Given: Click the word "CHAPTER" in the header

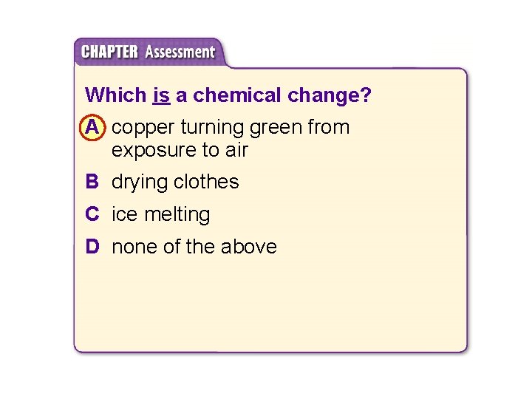Looking at the screenshot, I should [109, 52].
